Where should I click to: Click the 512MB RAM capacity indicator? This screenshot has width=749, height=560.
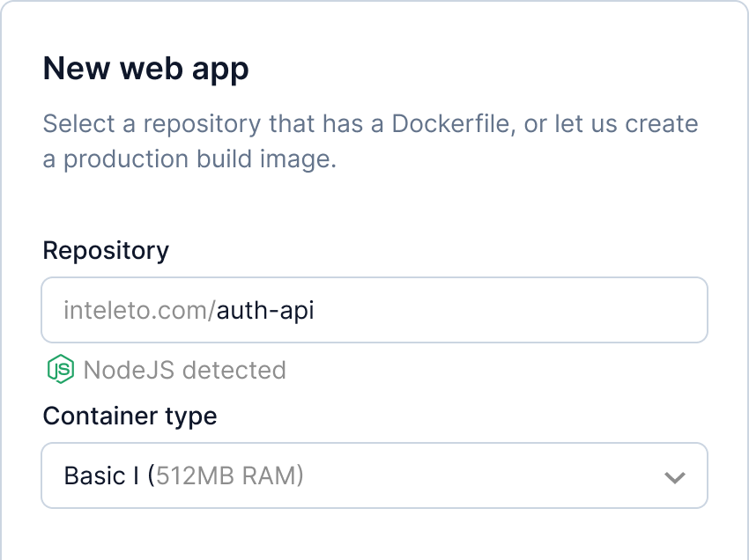pyautogui.click(x=226, y=475)
